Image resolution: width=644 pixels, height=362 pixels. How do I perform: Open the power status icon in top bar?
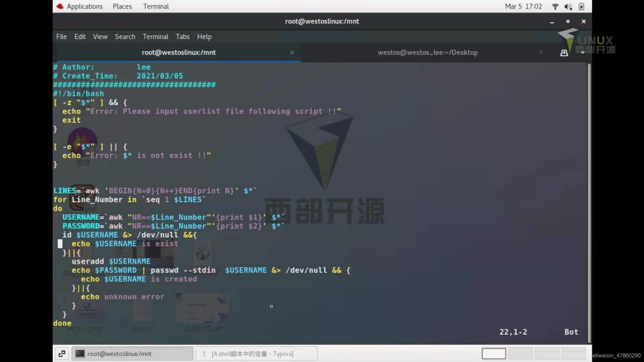click(581, 7)
